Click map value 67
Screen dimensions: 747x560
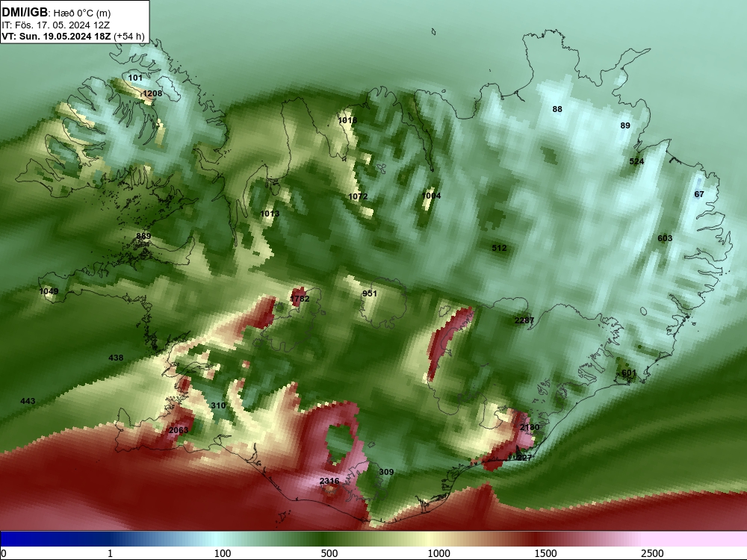pos(699,194)
